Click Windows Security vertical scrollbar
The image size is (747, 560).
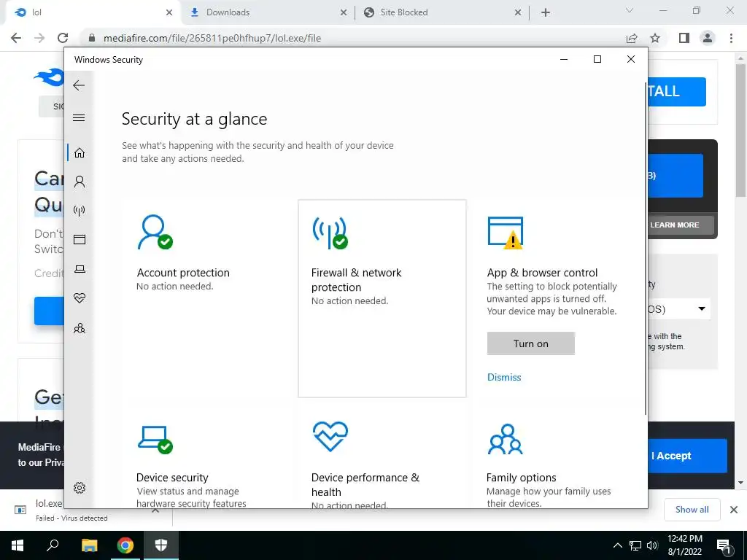click(646, 248)
